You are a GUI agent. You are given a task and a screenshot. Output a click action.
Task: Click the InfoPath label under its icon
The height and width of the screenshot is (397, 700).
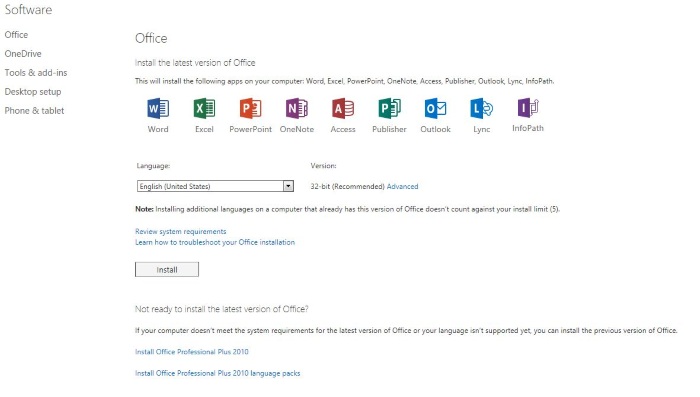click(x=528, y=128)
